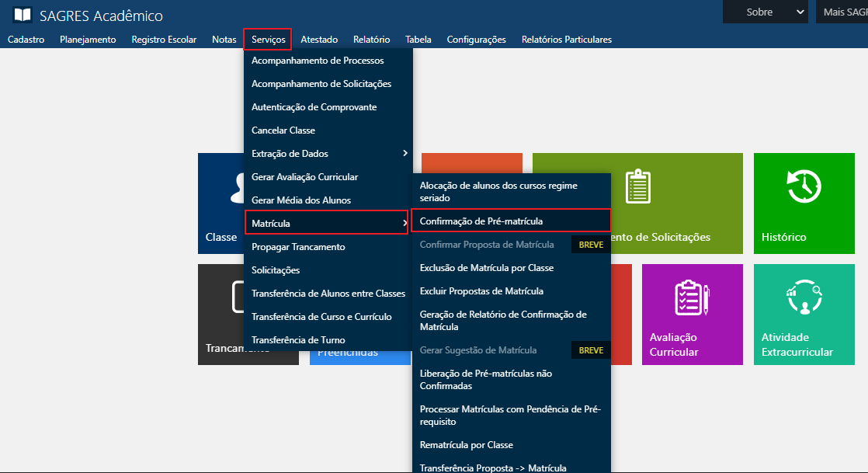Open the Serviços menu
The width and height of the screenshot is (868, 473).
tap(268, 40)
